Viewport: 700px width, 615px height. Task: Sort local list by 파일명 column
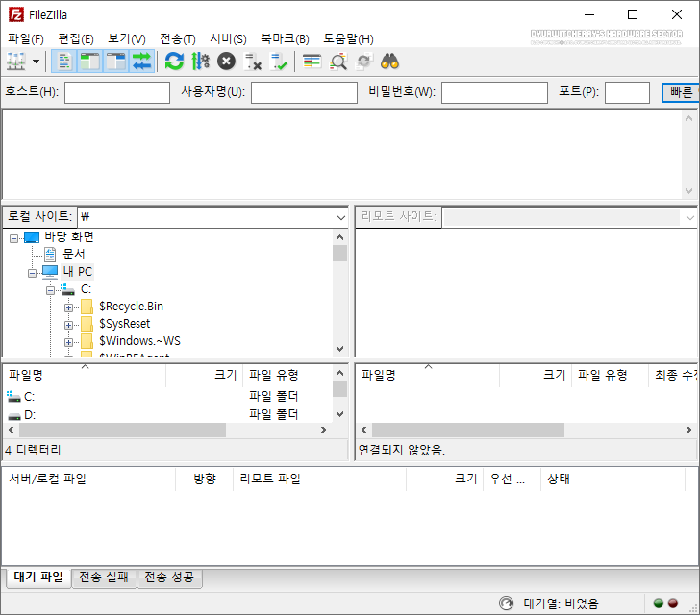85,375
